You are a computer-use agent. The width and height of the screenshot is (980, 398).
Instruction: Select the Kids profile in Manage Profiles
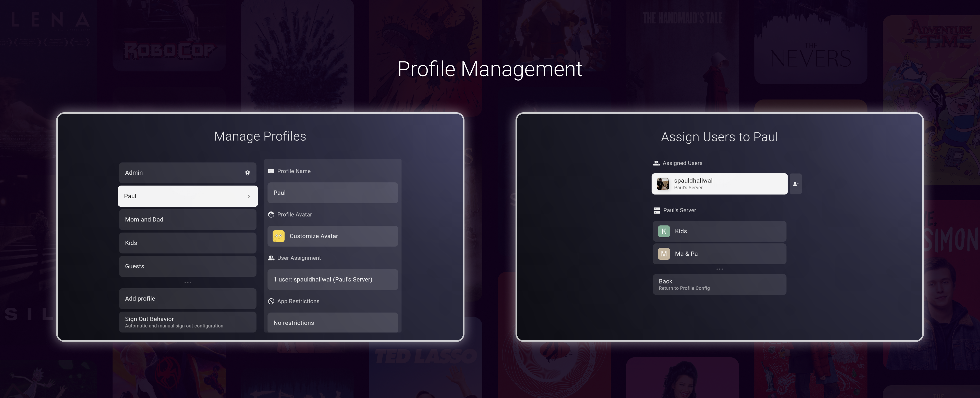pyautogui.click(x=188, y=243)
